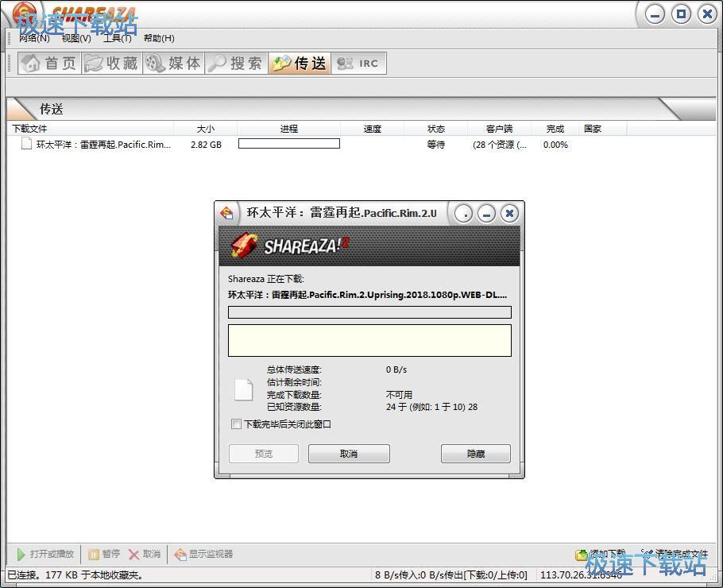Sort by 大小 column header

[205, 129]
